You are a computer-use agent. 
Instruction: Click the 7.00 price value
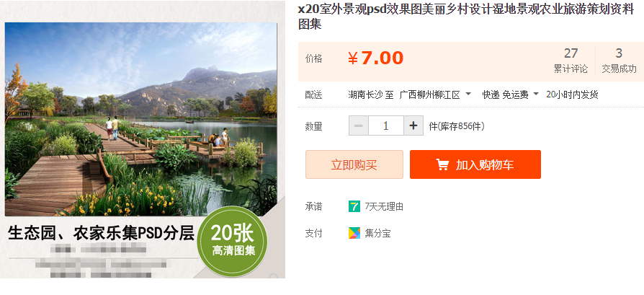pyautogui.click(x=383, y=58)
